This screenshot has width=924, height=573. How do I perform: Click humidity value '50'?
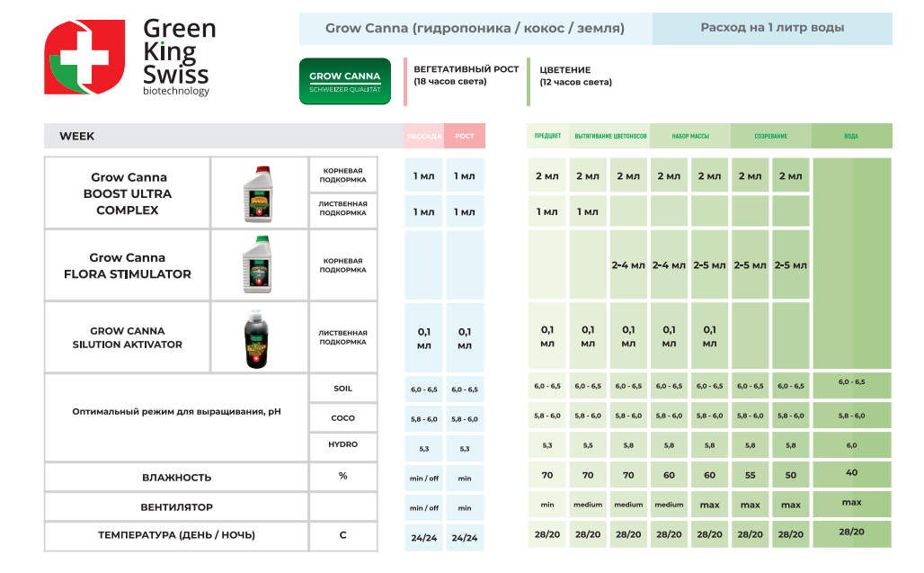point(791,475)
